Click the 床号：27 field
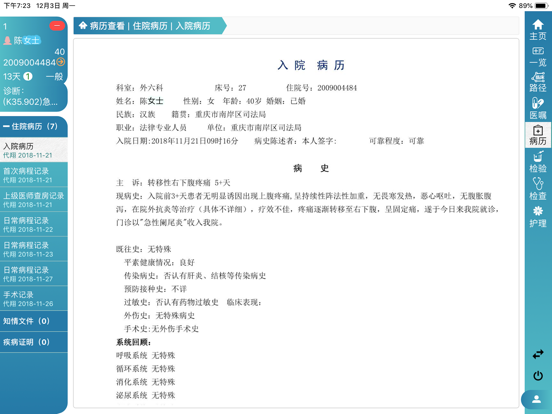 coord(231,88)
